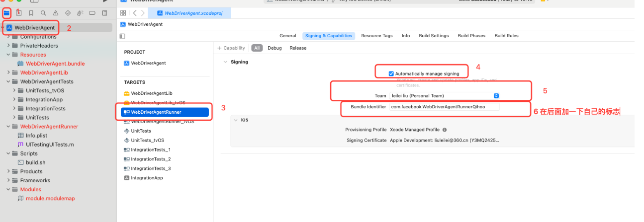Click the Bundle Identifier text field
Screen dimensions: 644x222
[444, 107]
